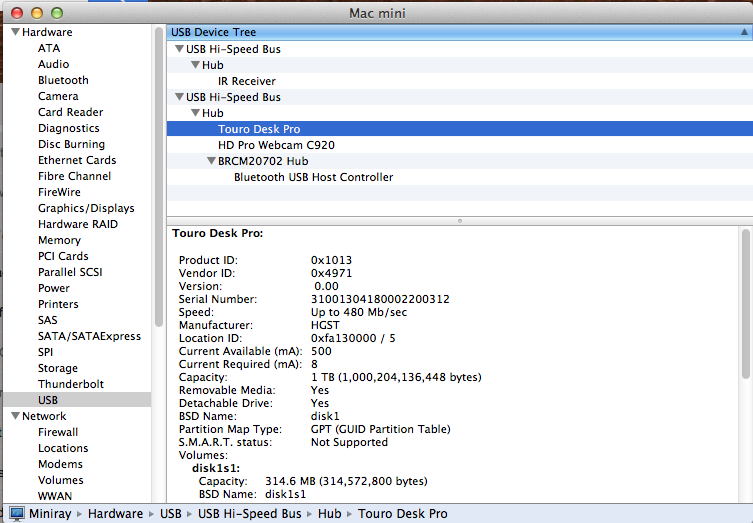Select the highlighted USB sidebar item
Image resolution: width=753 pixels, height=523 pixels.
pos(77,400)
